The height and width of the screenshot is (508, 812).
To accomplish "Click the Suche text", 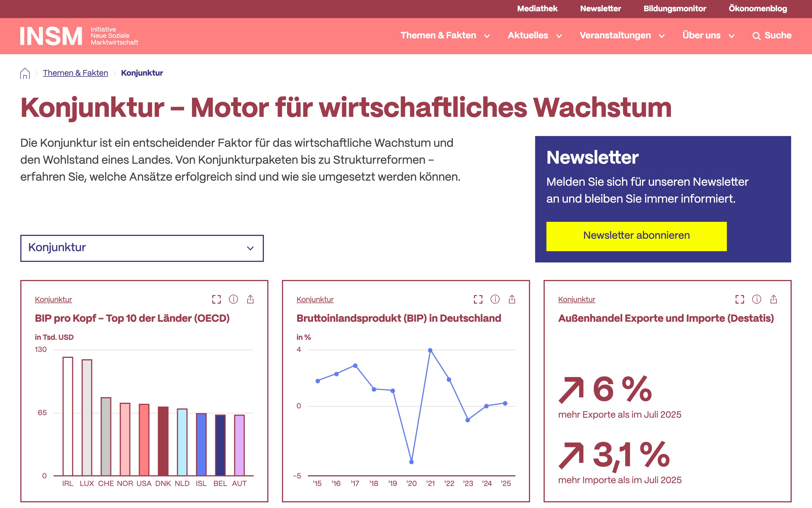I will pos(778,36).
